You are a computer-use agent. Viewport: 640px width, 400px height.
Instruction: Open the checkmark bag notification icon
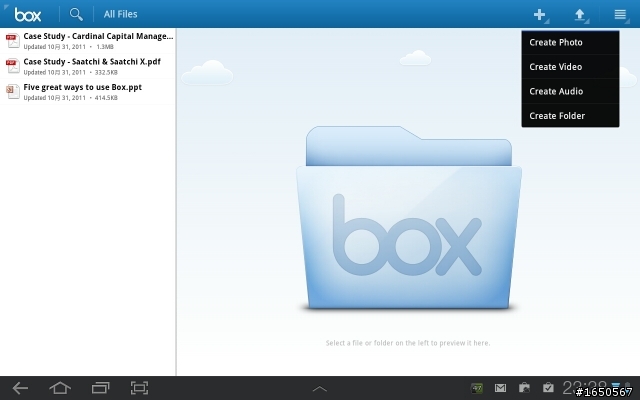(548, 387)
